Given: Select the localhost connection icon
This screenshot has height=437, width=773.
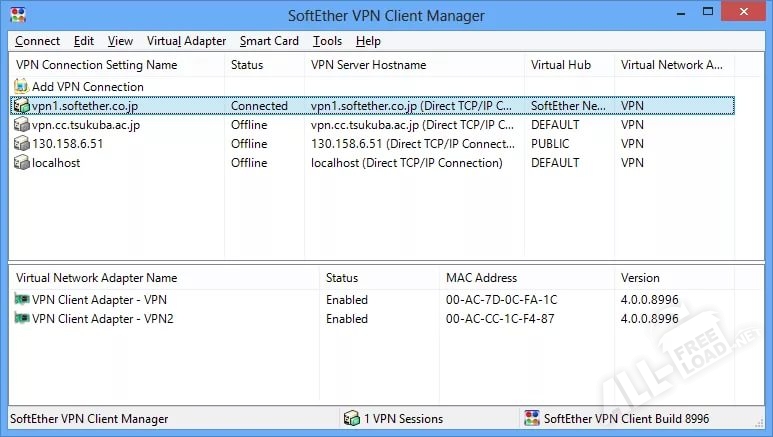Looking at the screenshot, I should 22,163.
